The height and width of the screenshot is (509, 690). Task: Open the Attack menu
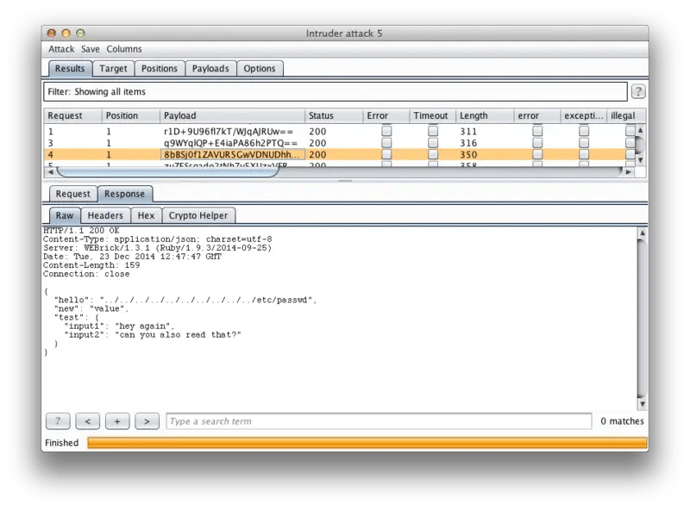[x=61, y=49]
